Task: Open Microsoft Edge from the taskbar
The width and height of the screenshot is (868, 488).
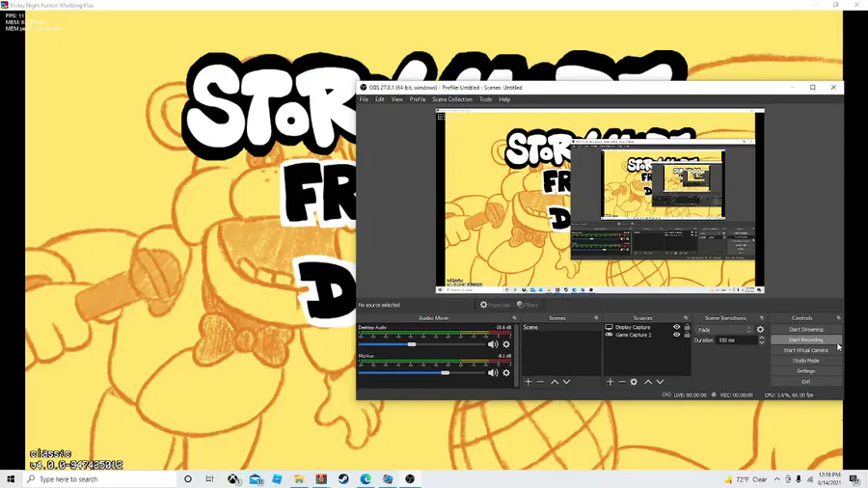Action: (x=366, y=479)
